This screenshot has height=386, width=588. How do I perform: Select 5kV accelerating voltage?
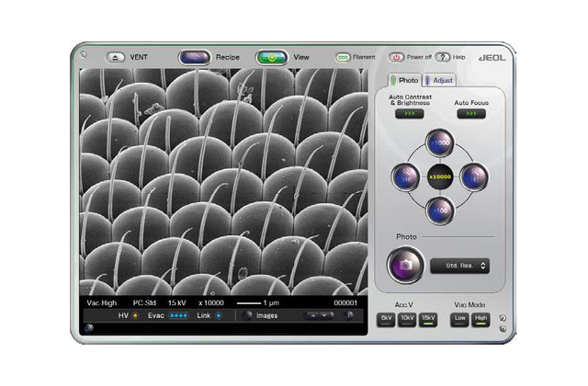click(386, 320)
